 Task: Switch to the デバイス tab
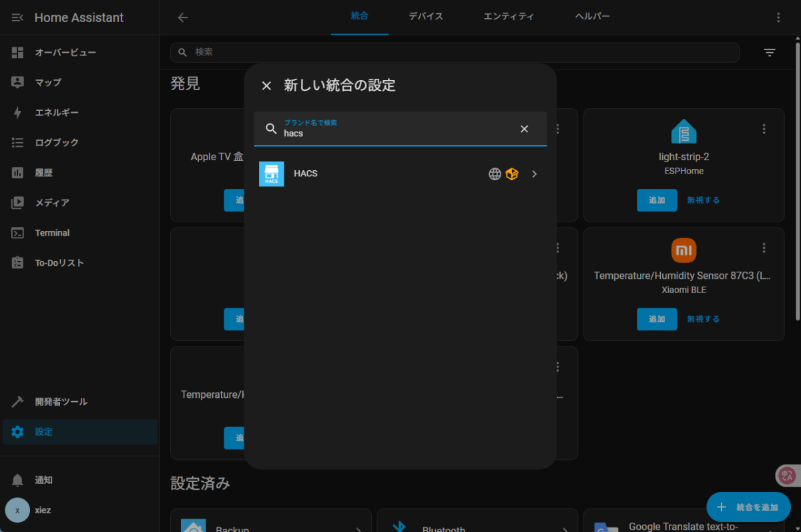[426, 17]
